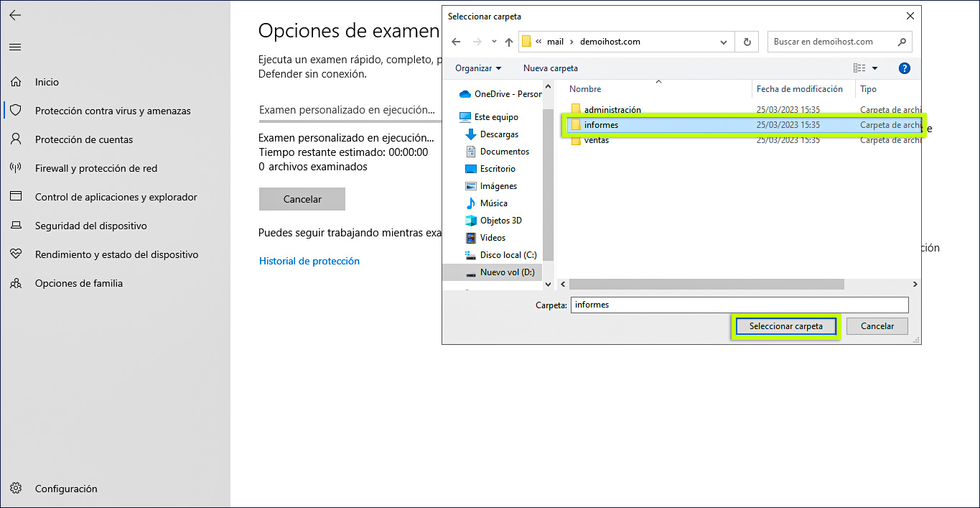
Task: Open Música in the navigation pane
Action: (x=486, y=203)
